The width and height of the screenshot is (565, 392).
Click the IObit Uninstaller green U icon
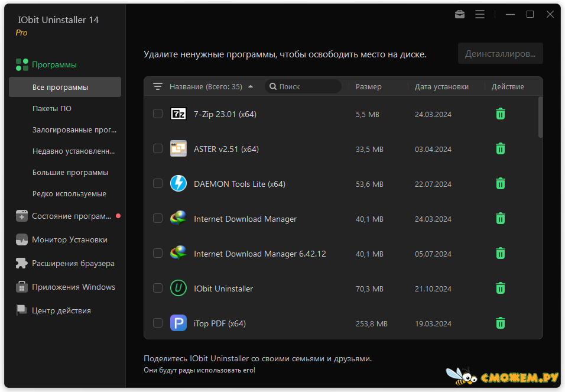(x=178, y=288)
